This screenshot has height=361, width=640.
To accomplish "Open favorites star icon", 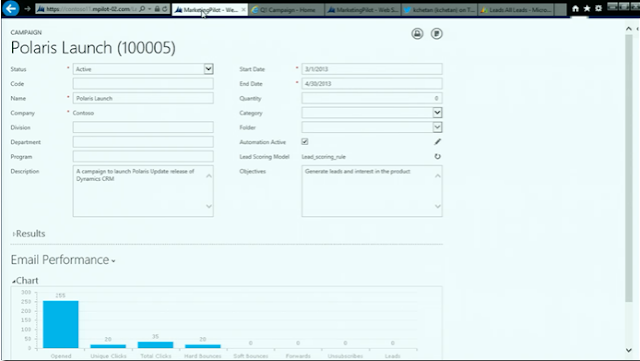I will 587,9.
